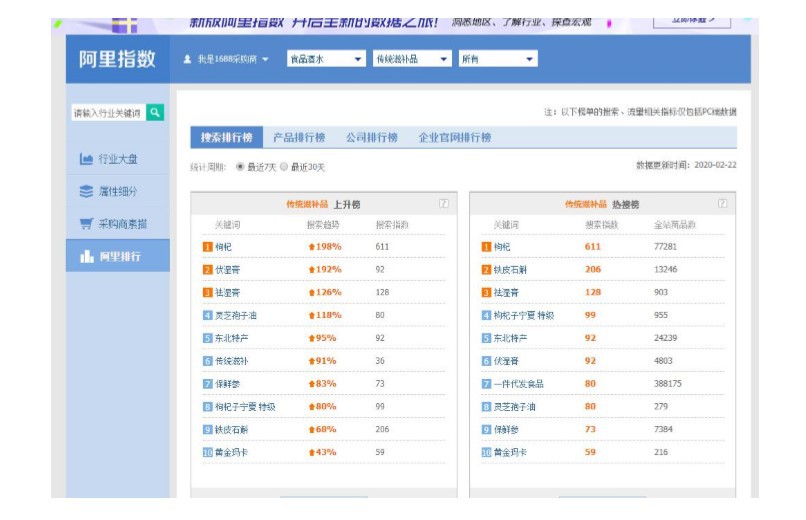
Task: Open 属性细分 layers icon in sidebar
Action: pos(86,192)
